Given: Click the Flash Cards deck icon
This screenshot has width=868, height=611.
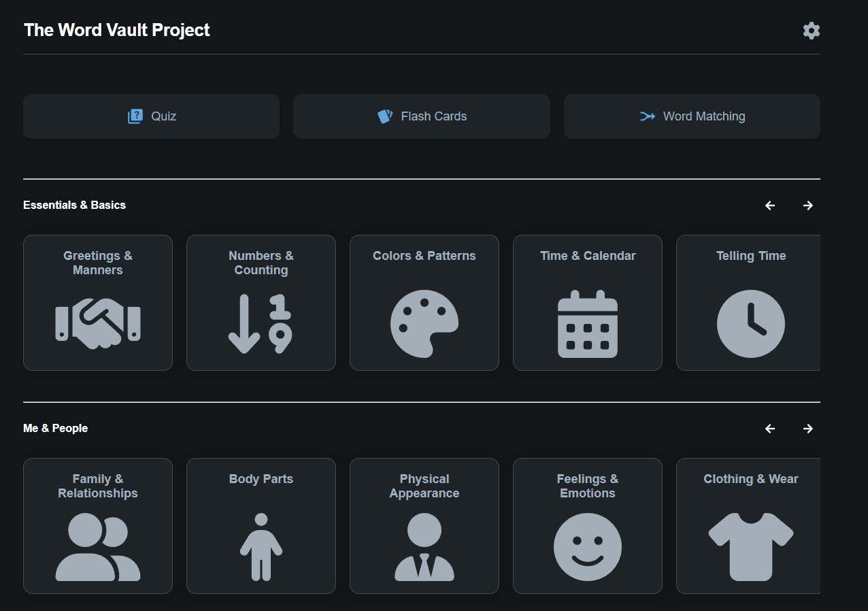Looking at the screenshot, I should click(385, 116).
